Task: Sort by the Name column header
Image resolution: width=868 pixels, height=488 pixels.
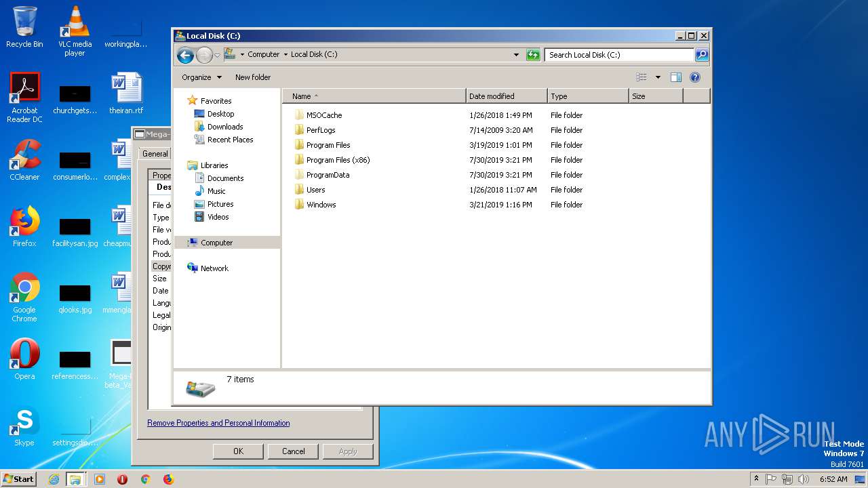Action: coord(374,96)
